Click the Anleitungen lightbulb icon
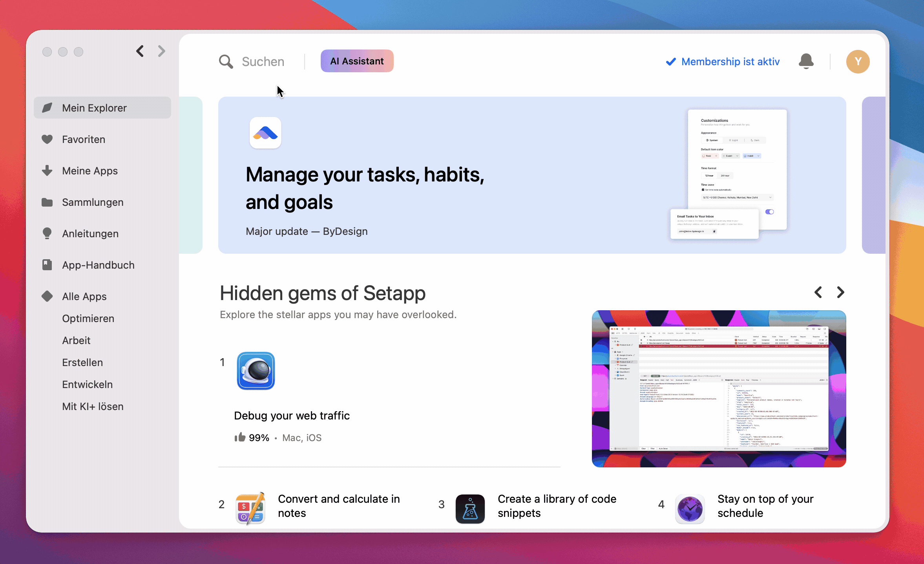Viewport: 924px width, 564px height. (47, 233)
